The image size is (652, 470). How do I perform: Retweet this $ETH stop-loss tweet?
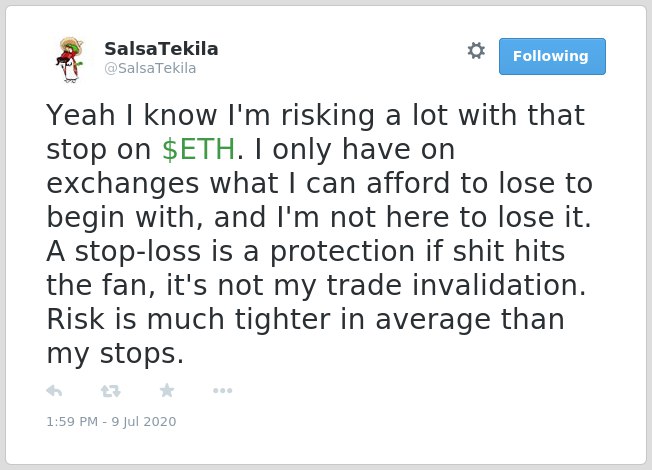(x=111, y=391)
